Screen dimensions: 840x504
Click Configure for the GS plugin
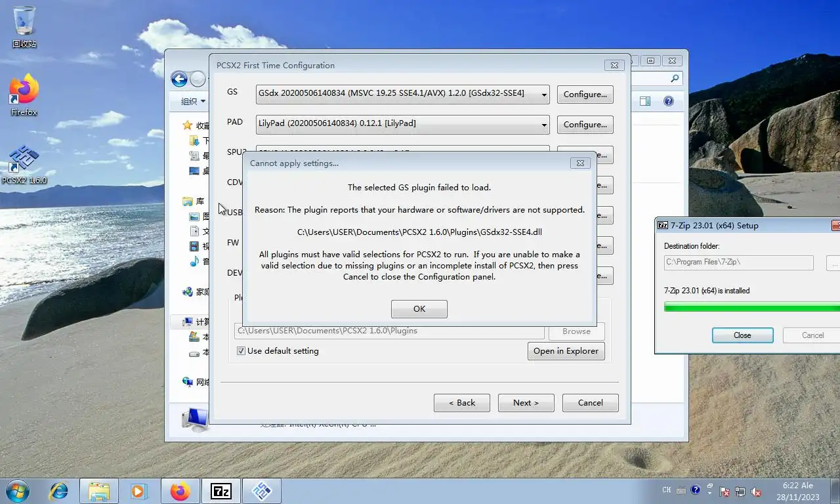585,94
